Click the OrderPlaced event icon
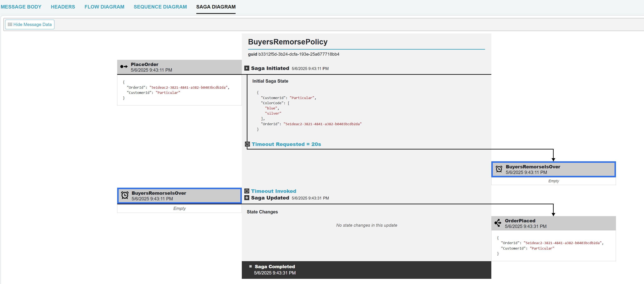 (x=498, y=223)
